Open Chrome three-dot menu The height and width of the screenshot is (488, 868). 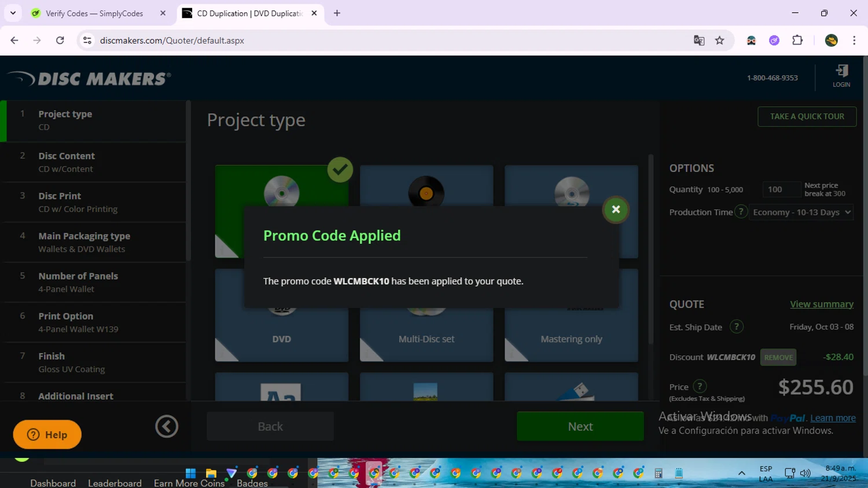coord(854,41)
